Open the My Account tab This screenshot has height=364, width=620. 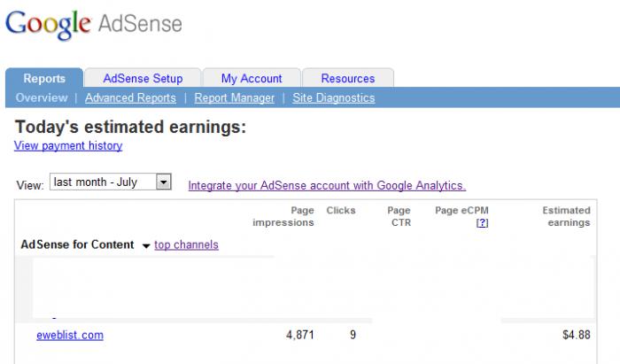252,78
